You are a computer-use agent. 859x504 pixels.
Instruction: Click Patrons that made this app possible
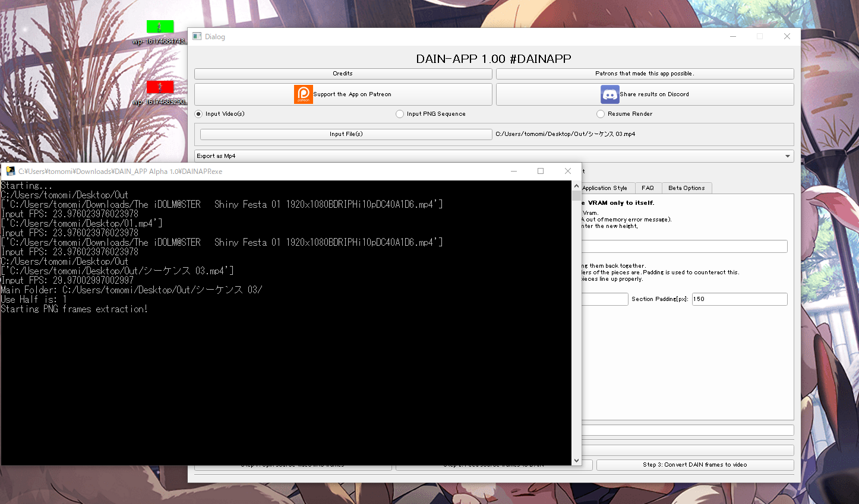645,74
